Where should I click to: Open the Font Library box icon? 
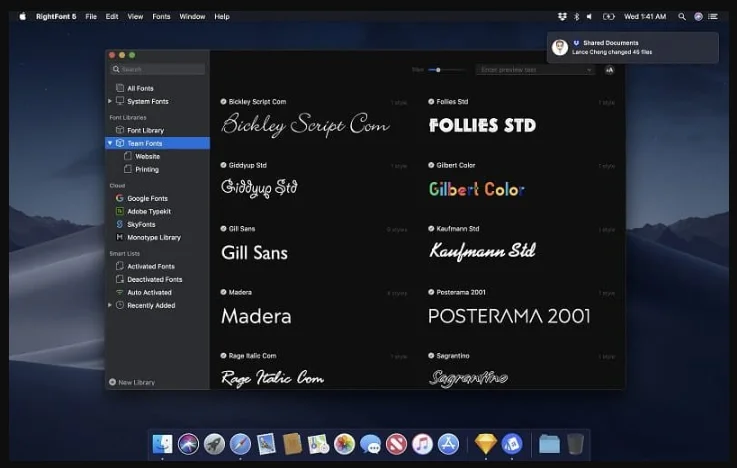coord(120,130)
